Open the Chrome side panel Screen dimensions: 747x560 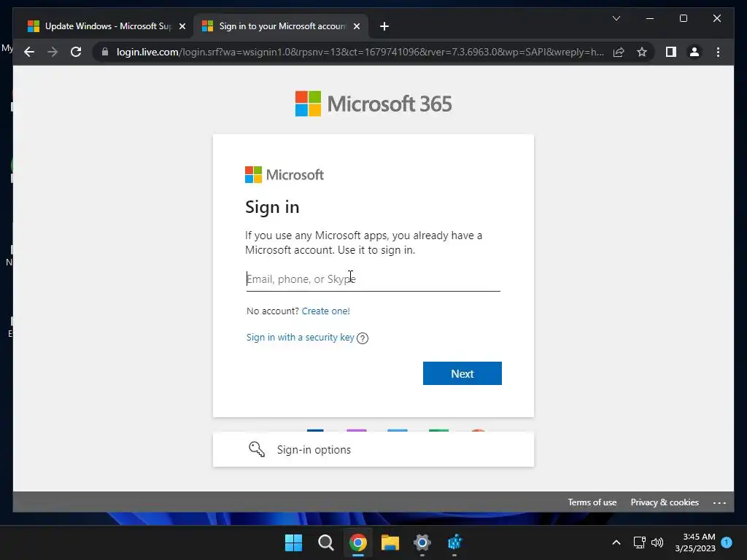(671, 52)
